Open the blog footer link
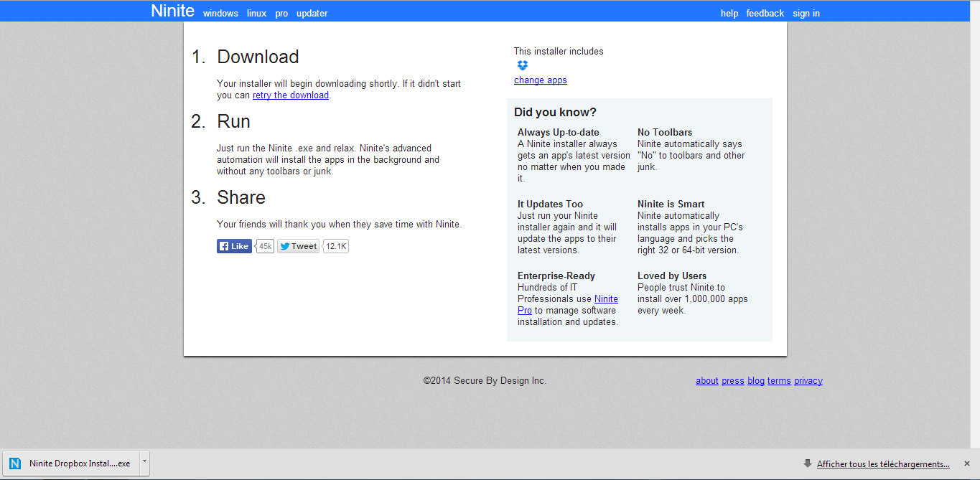980x480 pixels. click(756, 380)
